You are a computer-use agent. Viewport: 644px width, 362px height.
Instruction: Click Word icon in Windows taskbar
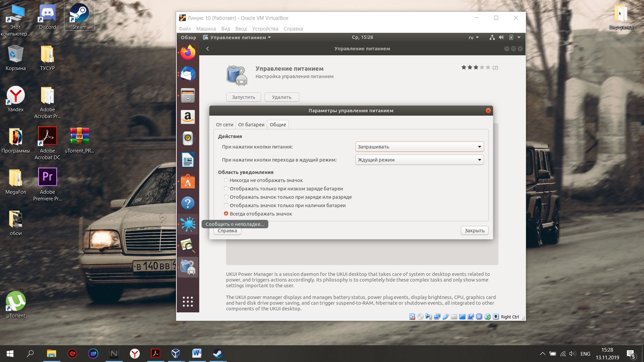coord(197,354)
